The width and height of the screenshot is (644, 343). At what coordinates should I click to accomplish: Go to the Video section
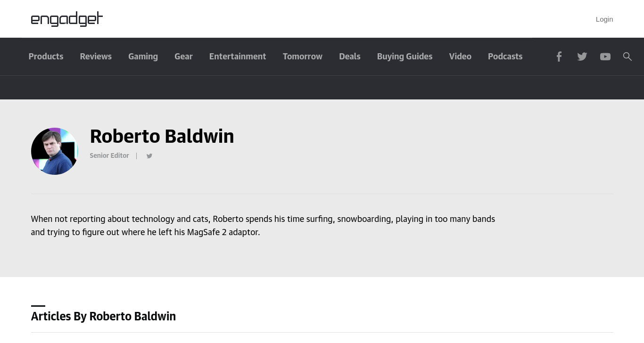pos(460,57)
